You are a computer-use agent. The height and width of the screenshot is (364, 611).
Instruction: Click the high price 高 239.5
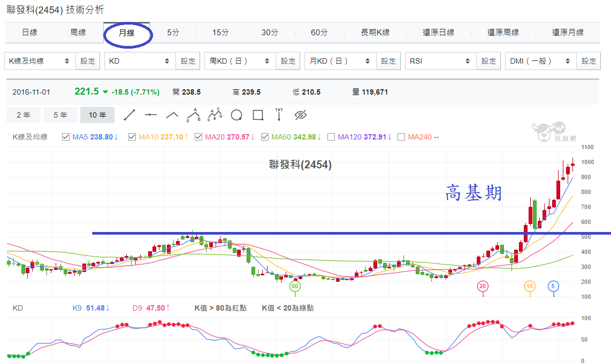247,92
